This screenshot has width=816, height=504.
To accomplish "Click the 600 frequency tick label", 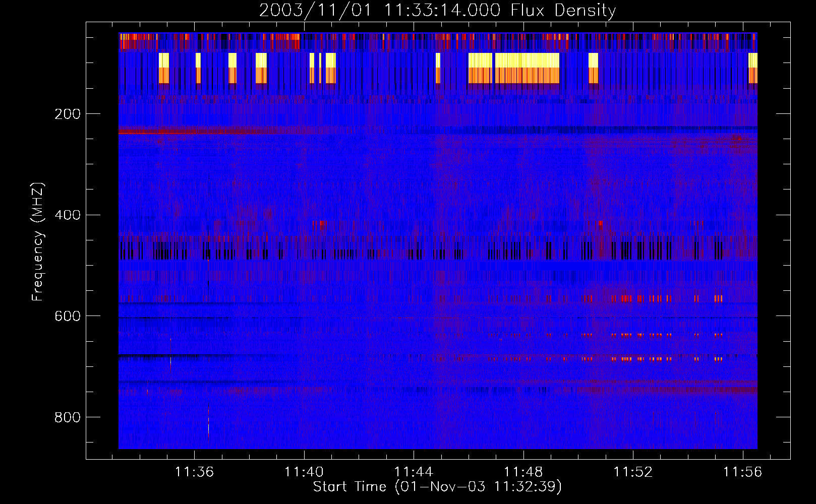I will pos(68,316).
